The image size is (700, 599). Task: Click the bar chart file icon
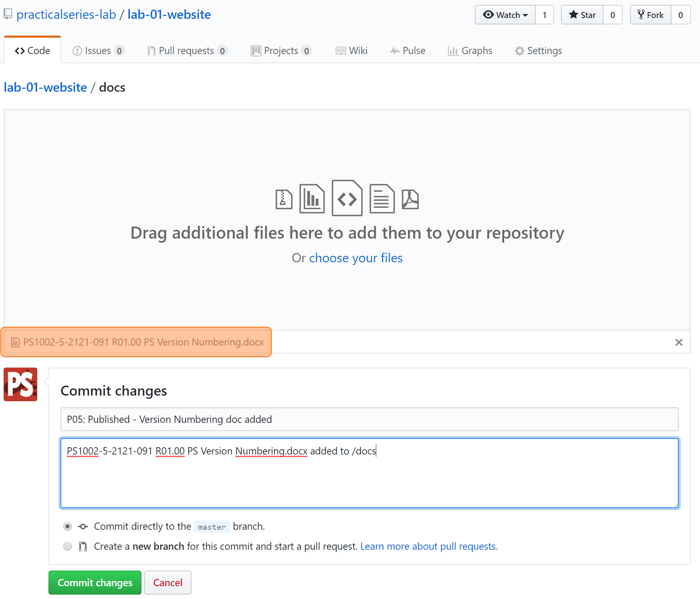pos(312,198)
